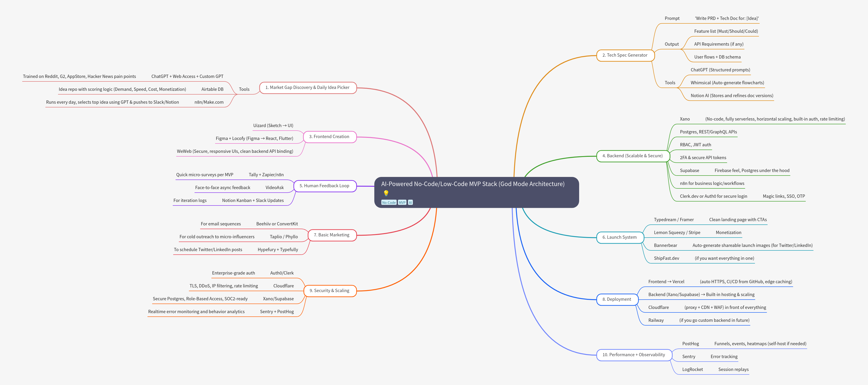This screenshot has width=868, height=385.
Task: Click 'n8n for business logic/workflows'
Action: 712,183
